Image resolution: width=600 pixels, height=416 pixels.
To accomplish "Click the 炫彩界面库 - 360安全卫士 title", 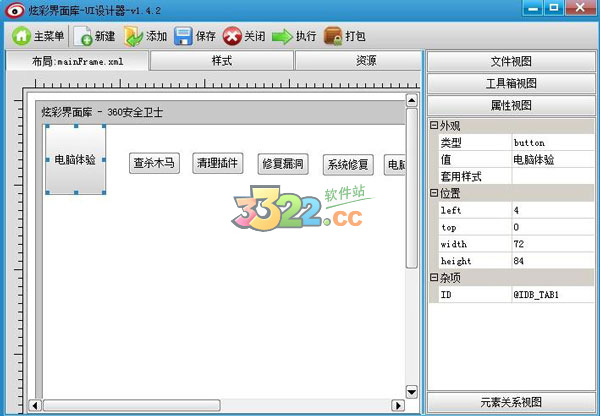I will (x=102, y=112).
